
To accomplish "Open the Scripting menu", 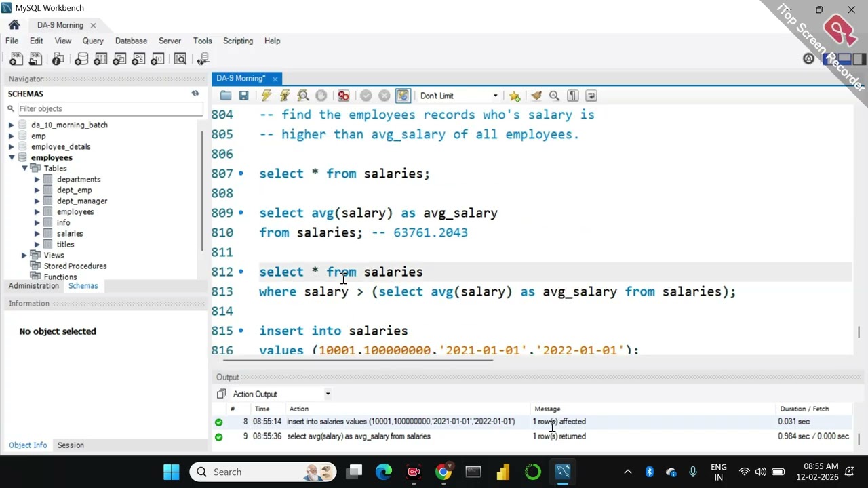I will coord(238,41).
